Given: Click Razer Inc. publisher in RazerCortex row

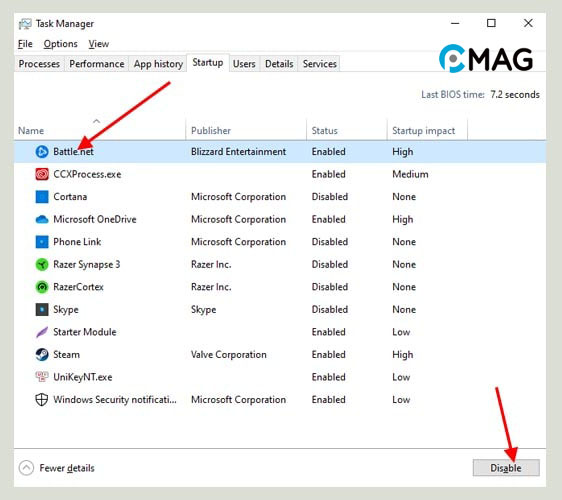Looking at the screenshot, I should [211, 287].
